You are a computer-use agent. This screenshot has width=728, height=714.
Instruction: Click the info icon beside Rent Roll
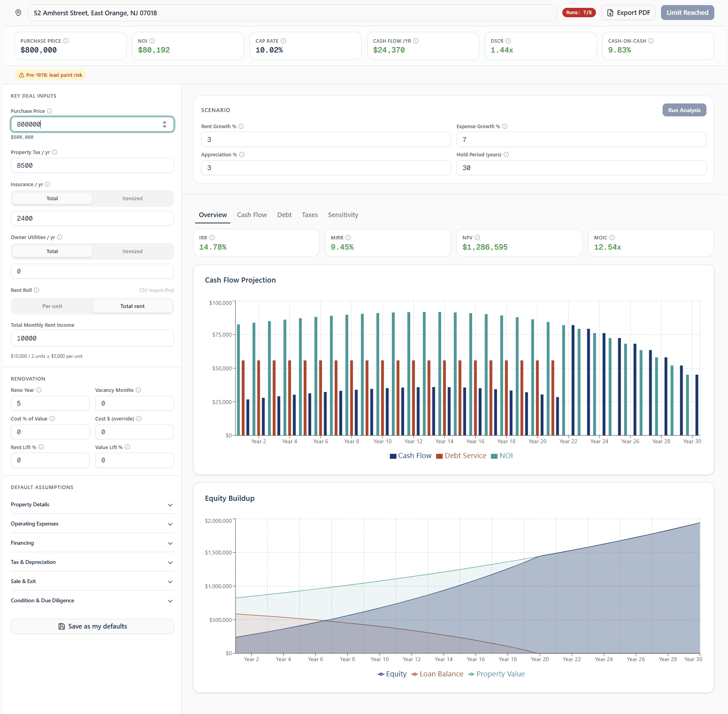tap(36, 290)
